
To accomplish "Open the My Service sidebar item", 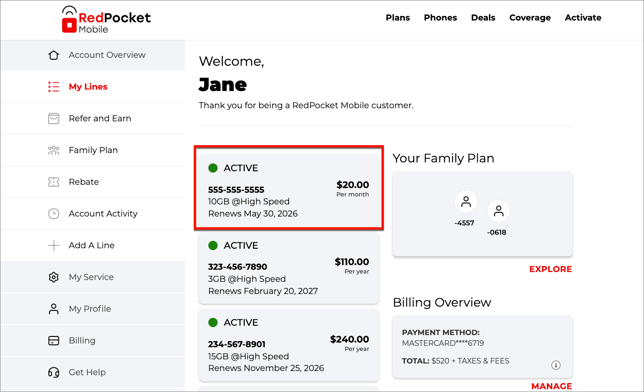I will click(93, 277).
